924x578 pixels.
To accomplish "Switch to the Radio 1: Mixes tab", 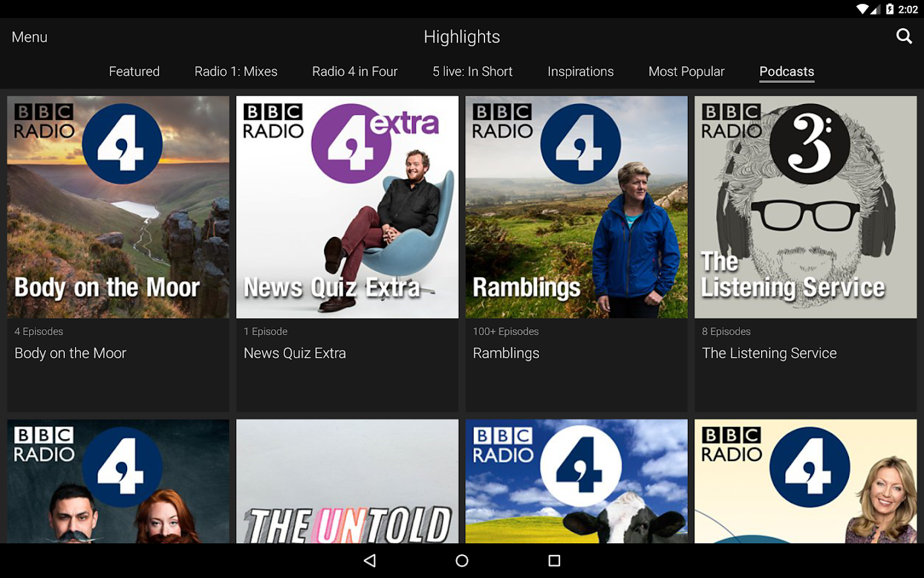I will point(236,71).
